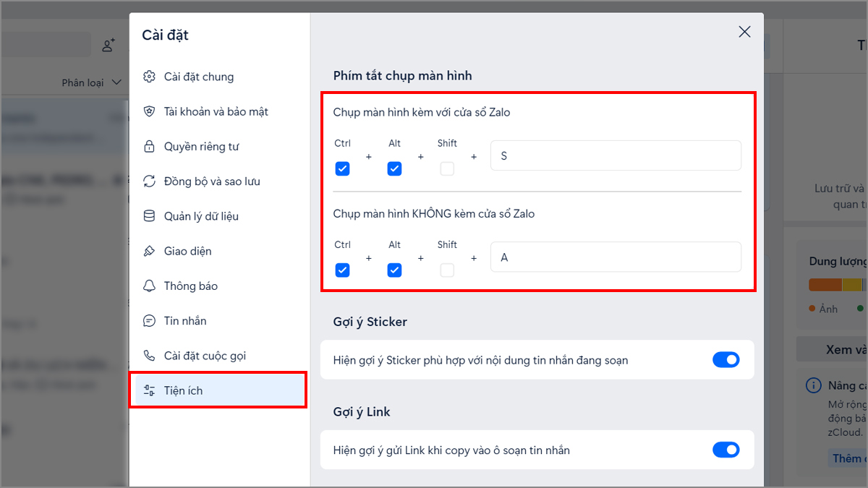Uncheck Ctrl for capture with Zalo window
The width and height of the screenshot is (868, 488).
[x=343, y=168]
